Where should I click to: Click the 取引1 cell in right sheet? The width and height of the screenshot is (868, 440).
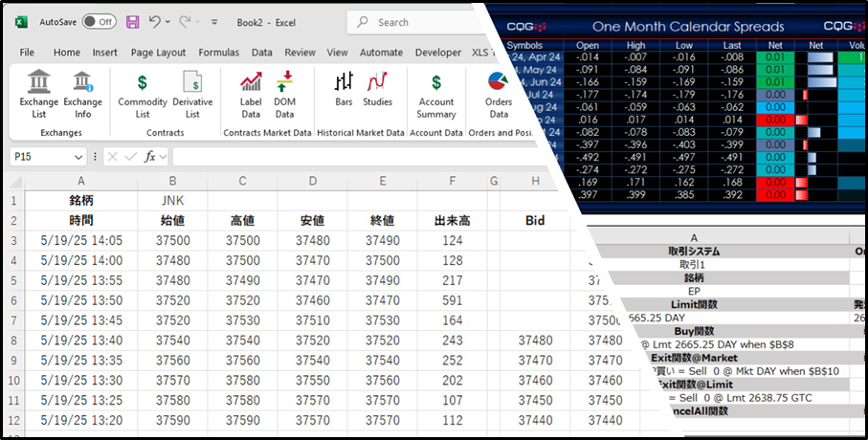pyautogui.click(x=694, y=265)
